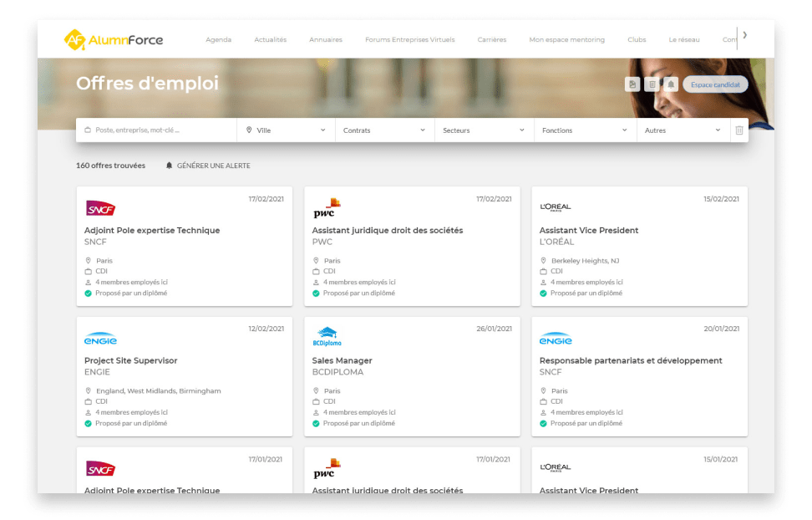Open the Clubs menu item
This screenshot has width=812, height=520.
pyautogui.click(x=637, y=40)
